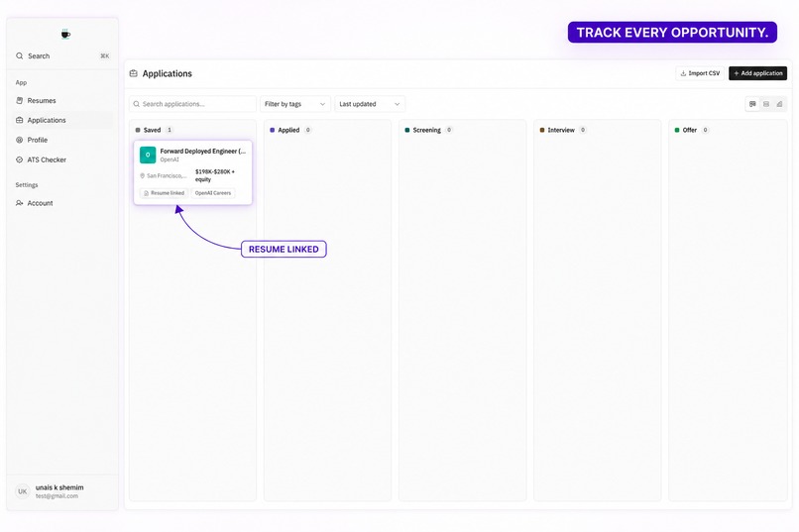Image resolution: width=799 pixels, height=532 pixels.
Task: Click the App section label
Action: tap(21, 82)
